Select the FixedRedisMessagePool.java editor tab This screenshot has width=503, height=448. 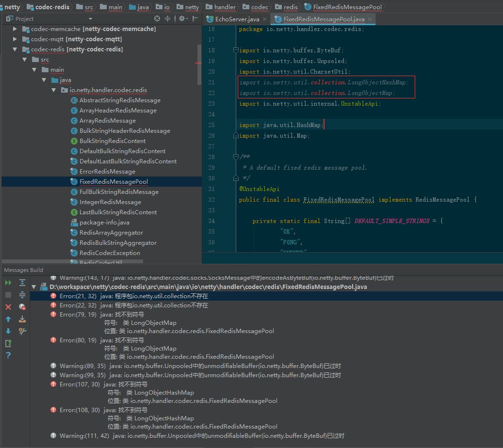324,19
